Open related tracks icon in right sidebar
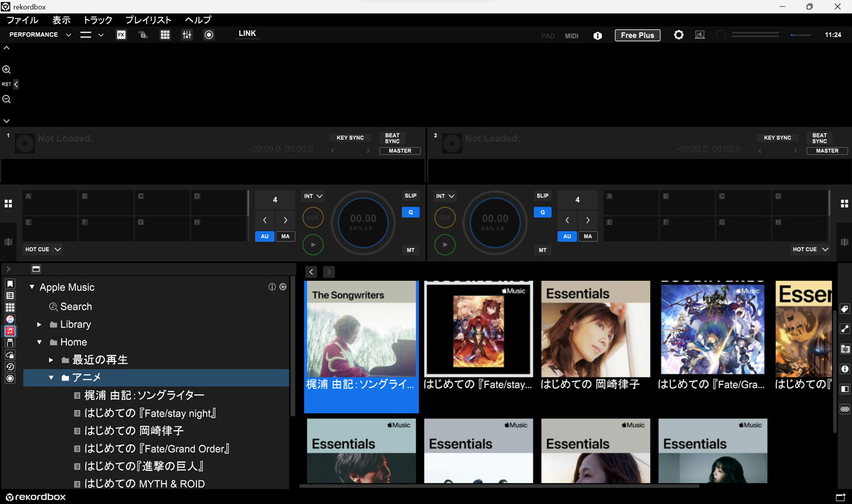Viewport: 852px width, 504px height. (x=845, y=329)
